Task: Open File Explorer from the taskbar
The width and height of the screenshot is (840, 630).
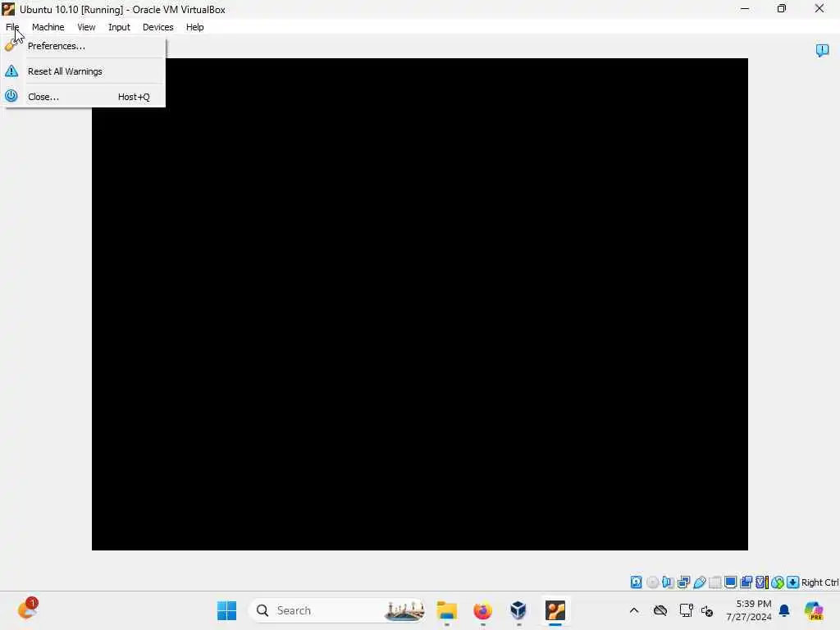Action: tap(447, 610)
